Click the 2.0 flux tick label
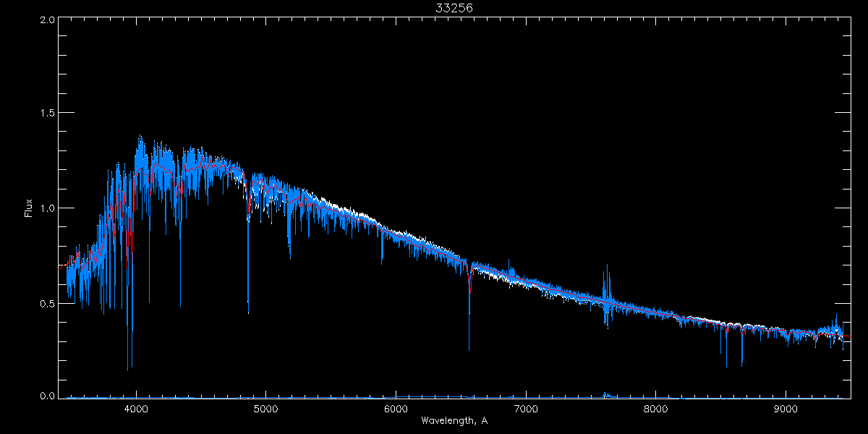The width and height of the screenshot is (868, 434). click(48, 20)
